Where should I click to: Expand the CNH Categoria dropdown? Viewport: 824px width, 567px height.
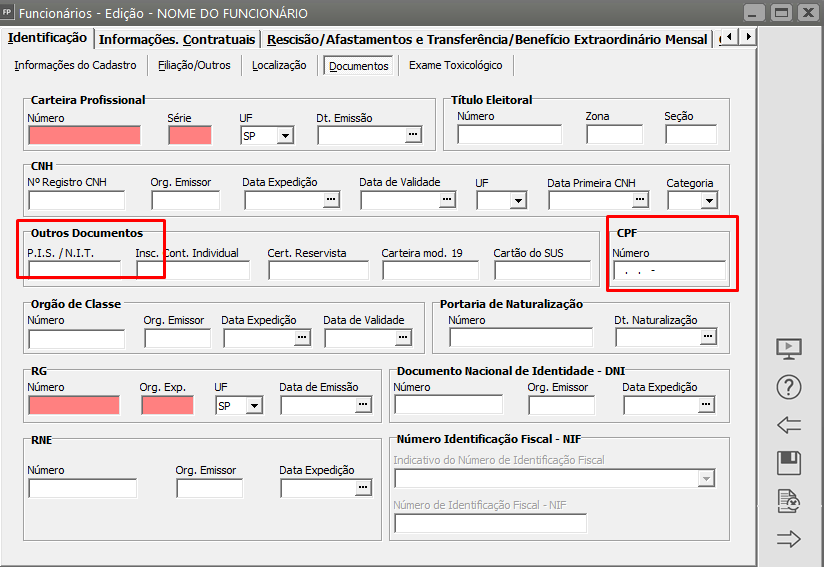pos(709,201)
